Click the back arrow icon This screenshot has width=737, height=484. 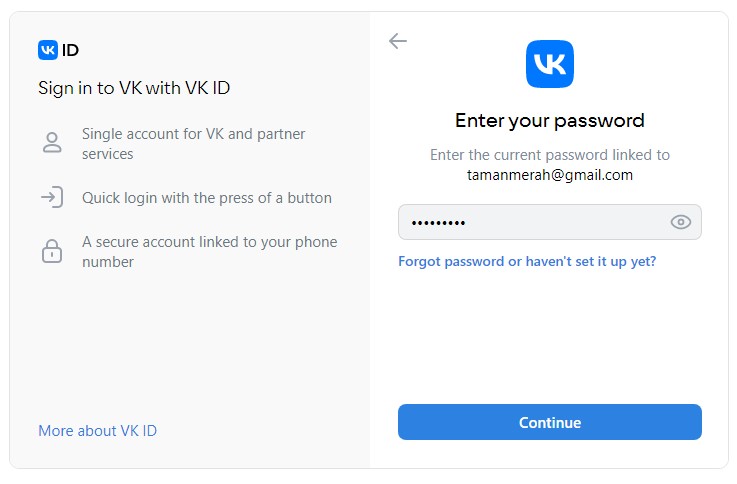point(398,41)
